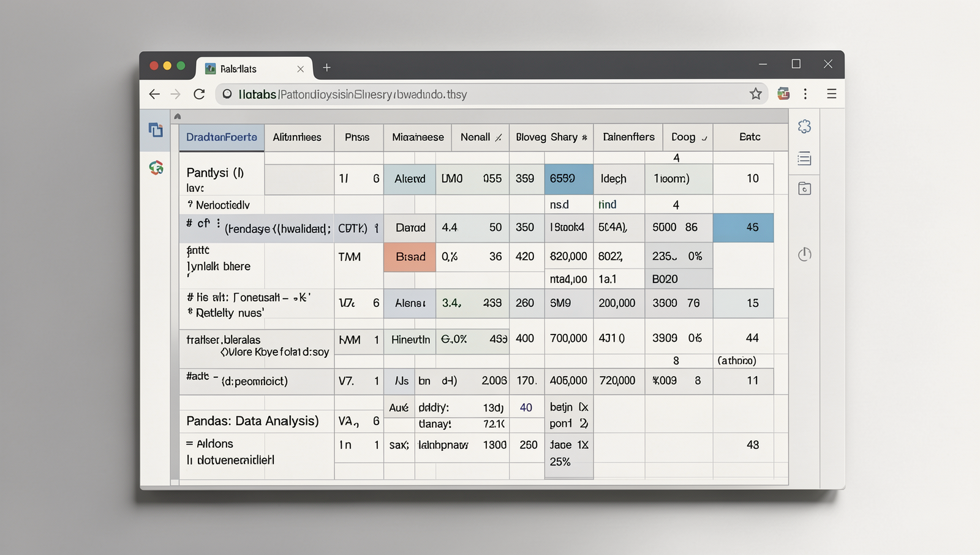Click the puzzle-shaped icon in right sidebar
Image resolution: width=980 pixels, height=555 pixels.
coord(804,126)
